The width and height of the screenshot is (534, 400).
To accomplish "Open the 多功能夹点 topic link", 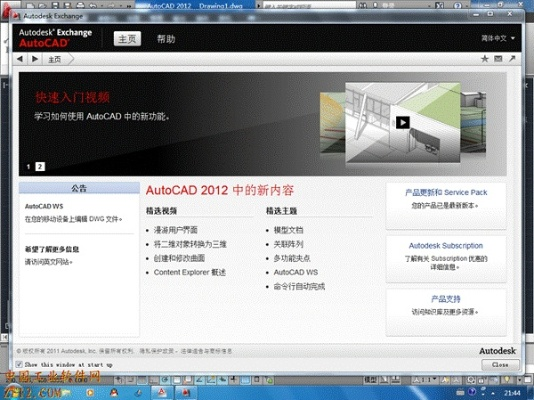I will (292, 258).
